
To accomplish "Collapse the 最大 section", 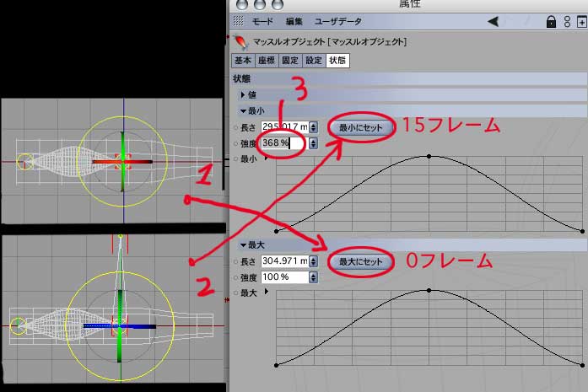I will click(243, 245).
